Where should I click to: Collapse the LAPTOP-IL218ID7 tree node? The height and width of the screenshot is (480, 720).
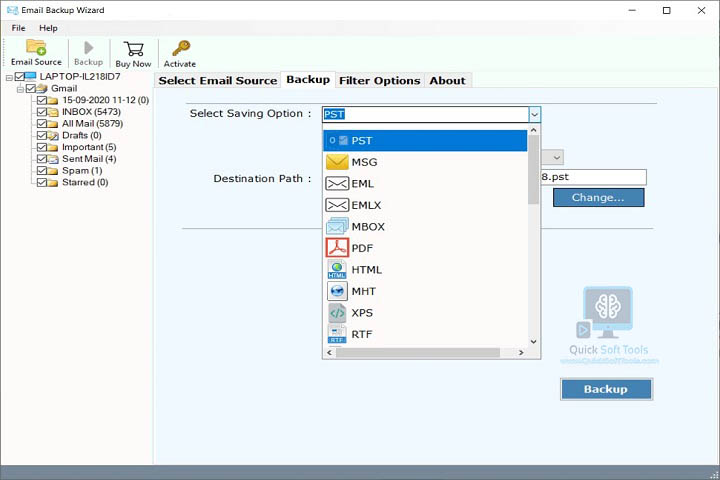point(9,78)
